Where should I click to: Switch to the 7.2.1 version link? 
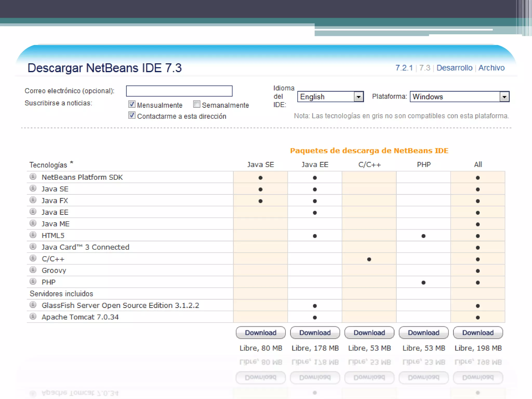404,68
